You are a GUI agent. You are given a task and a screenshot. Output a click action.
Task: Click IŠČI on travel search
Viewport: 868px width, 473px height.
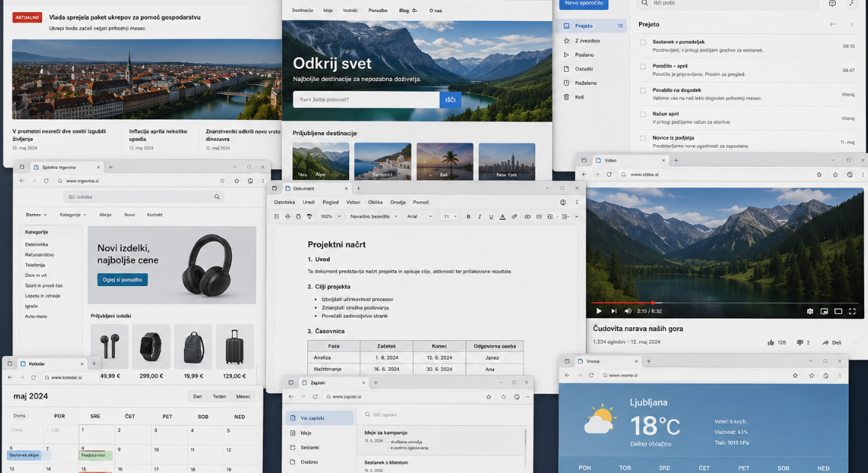[x=450, y=100]
